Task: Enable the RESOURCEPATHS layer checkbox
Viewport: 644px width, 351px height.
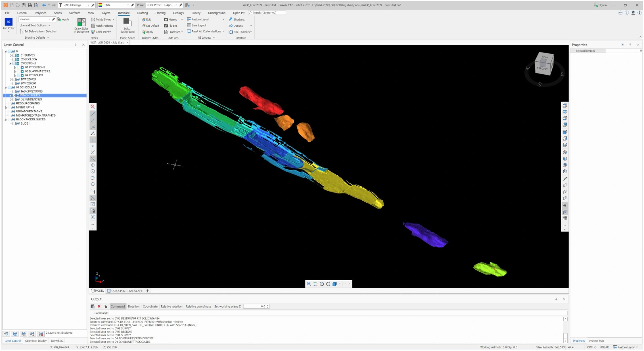Action: pos(10,104)
